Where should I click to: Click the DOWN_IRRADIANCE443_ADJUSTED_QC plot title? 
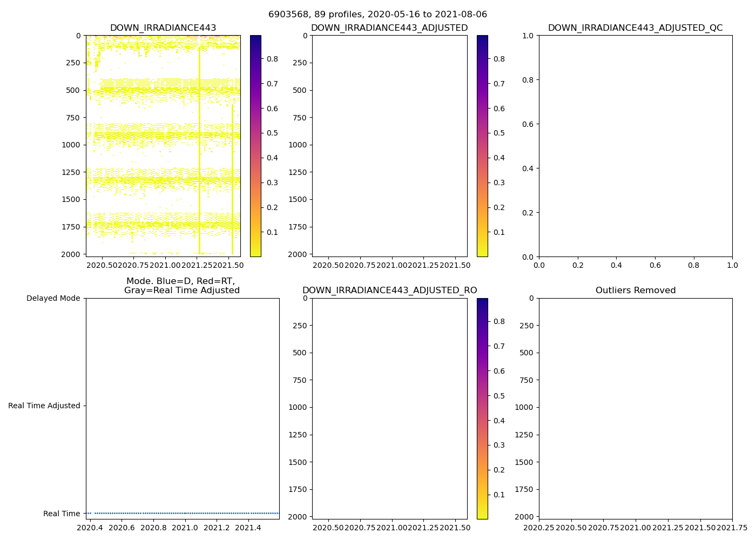point(635,28)
